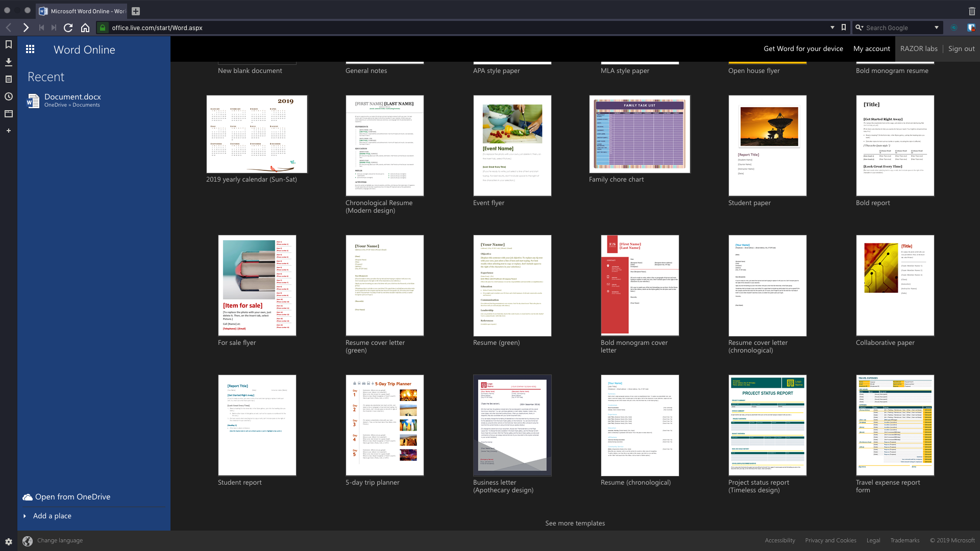Open the window panel sidebar icon
The image size is (980, 551).
point(9,114)
